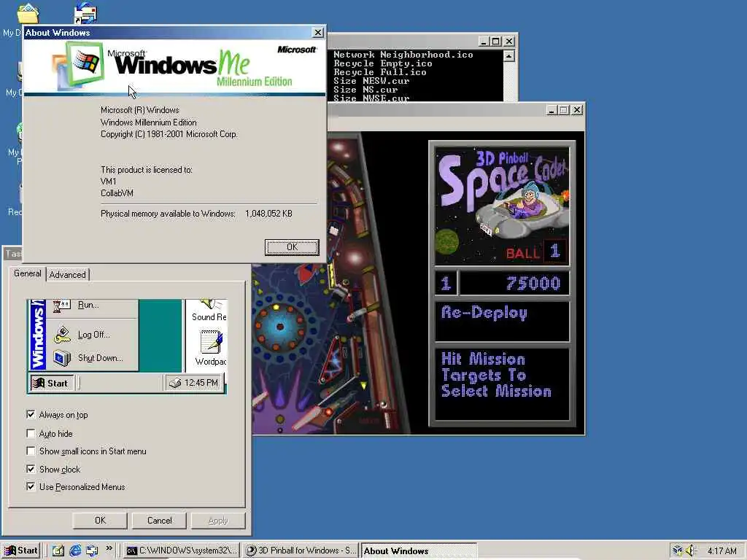Viewport: 747px width, 560px height.
Task: Click the Windows Me logo banner
Action: click(174, 66)
